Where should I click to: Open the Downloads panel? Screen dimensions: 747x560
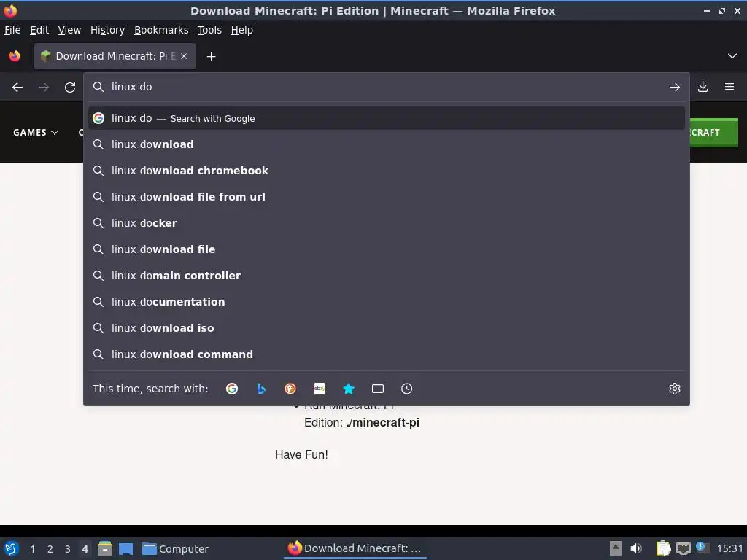coord(703,87)
